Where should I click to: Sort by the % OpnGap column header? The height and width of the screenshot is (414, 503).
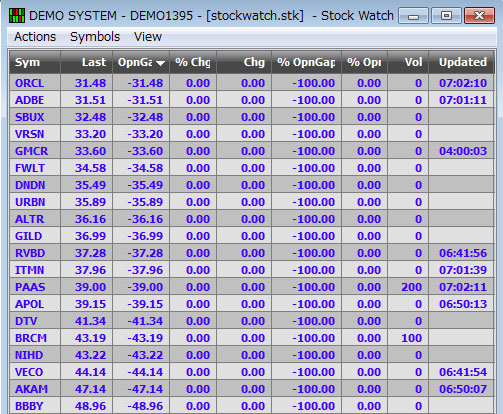[x=306, y=62]
